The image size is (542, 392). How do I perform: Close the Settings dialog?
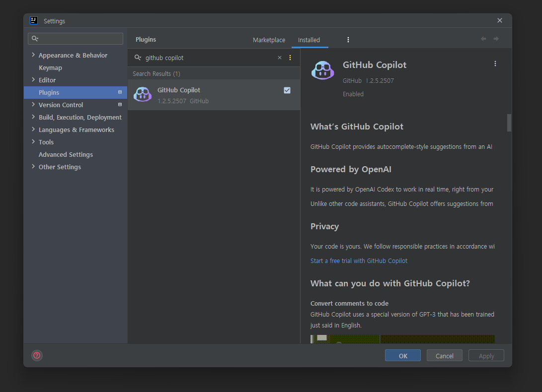pyautogui.click(x=499, y=20)
